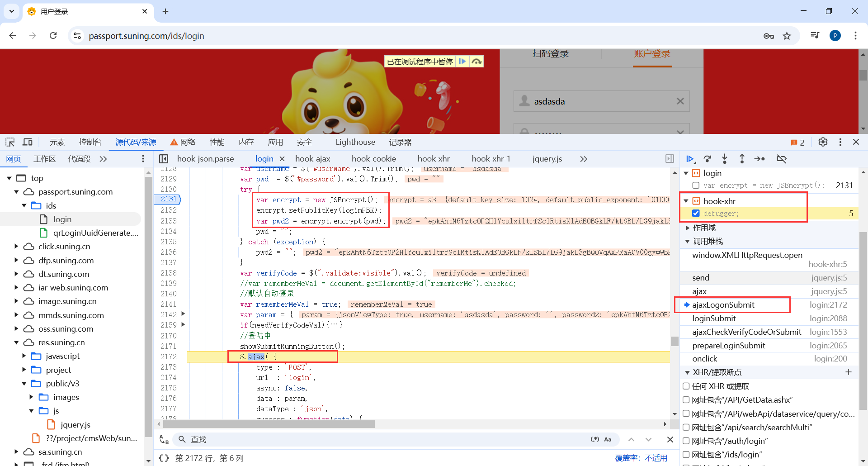Image resolution: width=868 pixels, height=466 pixels.
Task: Switch to the Workspace navigator tab
Action: (44, 159)
